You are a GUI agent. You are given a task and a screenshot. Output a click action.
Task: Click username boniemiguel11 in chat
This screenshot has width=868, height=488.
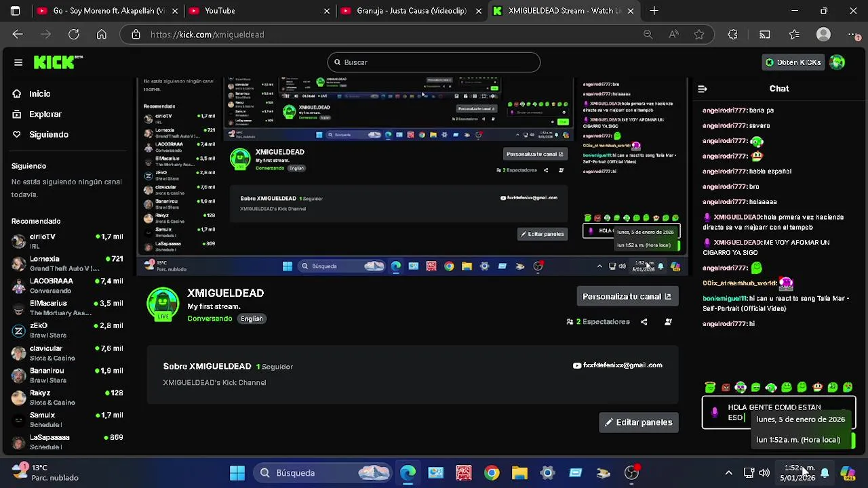coord(724,298)
